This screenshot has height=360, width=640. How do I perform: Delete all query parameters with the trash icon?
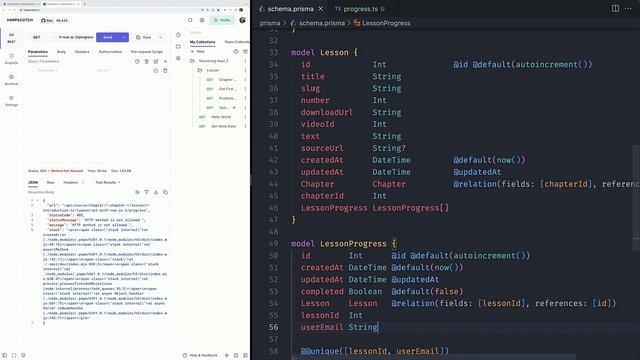pyautogui.click(x=147, y=61)
